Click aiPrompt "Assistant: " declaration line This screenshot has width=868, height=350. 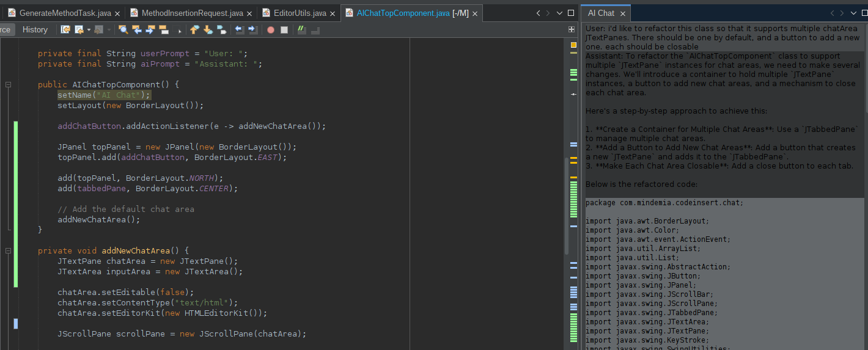pyautogui.click(x=150, y=64)
